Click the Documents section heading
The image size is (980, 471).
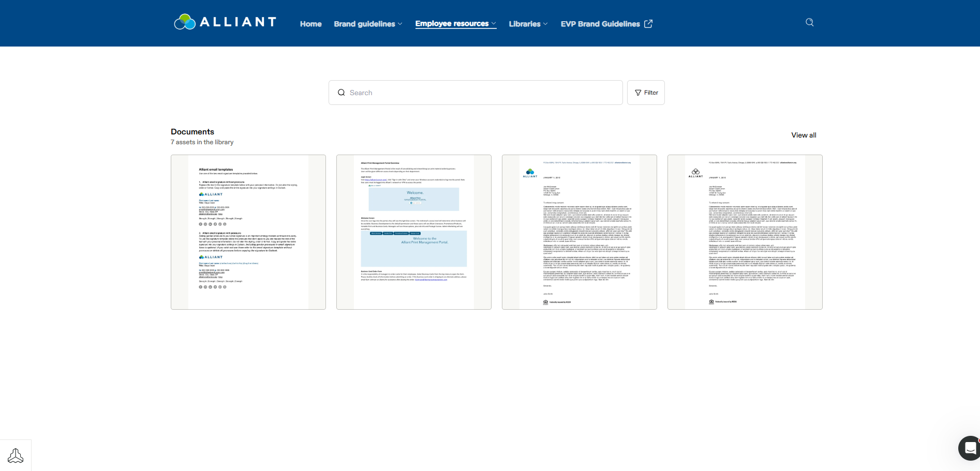click(192, 132)
